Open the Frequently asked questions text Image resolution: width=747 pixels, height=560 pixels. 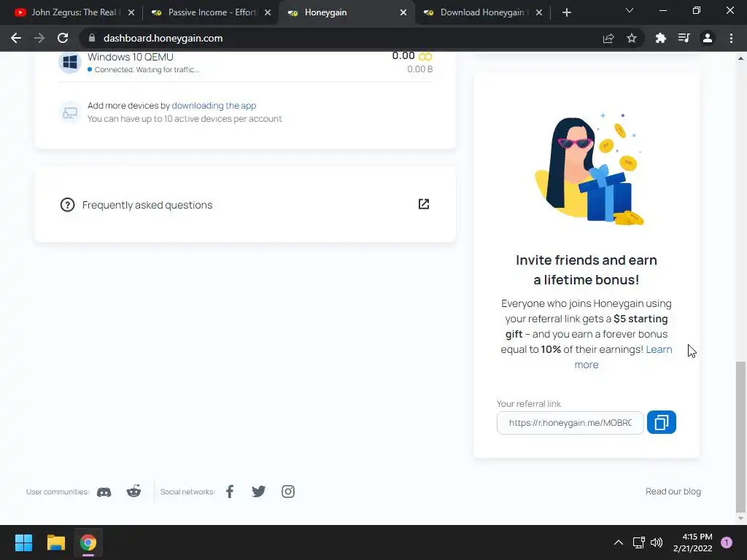click(147, 205)
